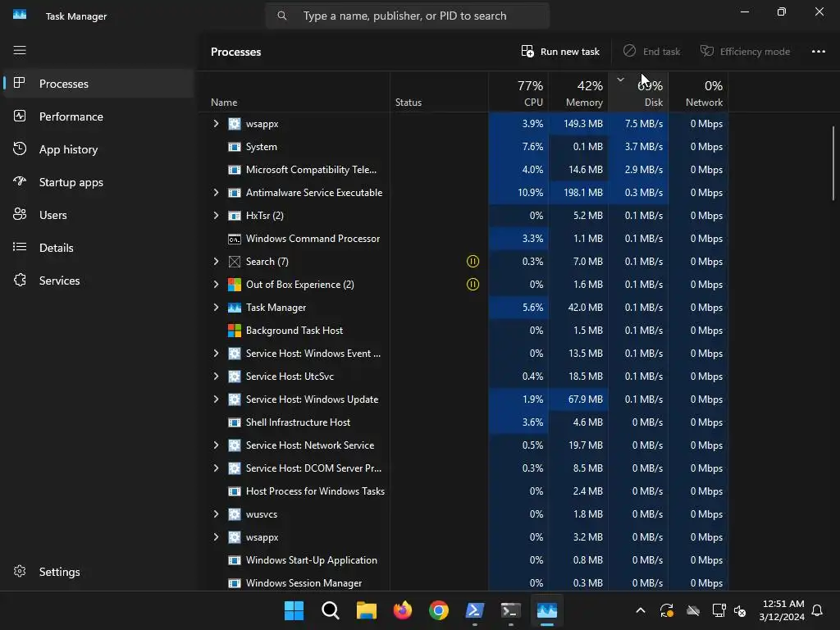Expand the HxTsr (2) group
The image size is (840, 630).
(x=216, y=216)
